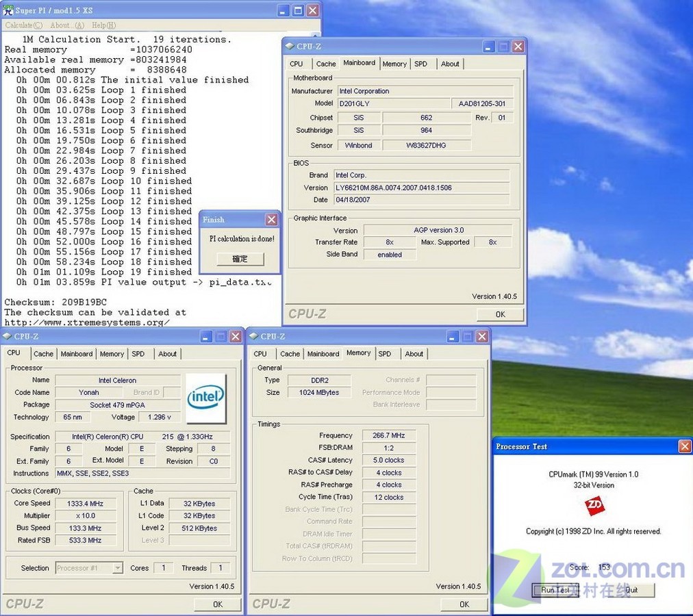The image size is (693, 616).
Task: Click the Model field D201GLY
Action: point(393,103)
